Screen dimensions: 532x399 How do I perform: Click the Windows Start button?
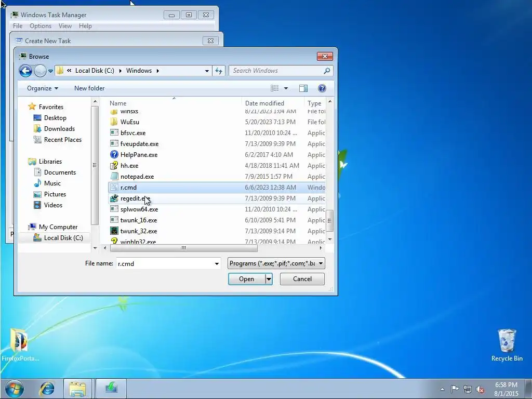(x=14, y=389)
